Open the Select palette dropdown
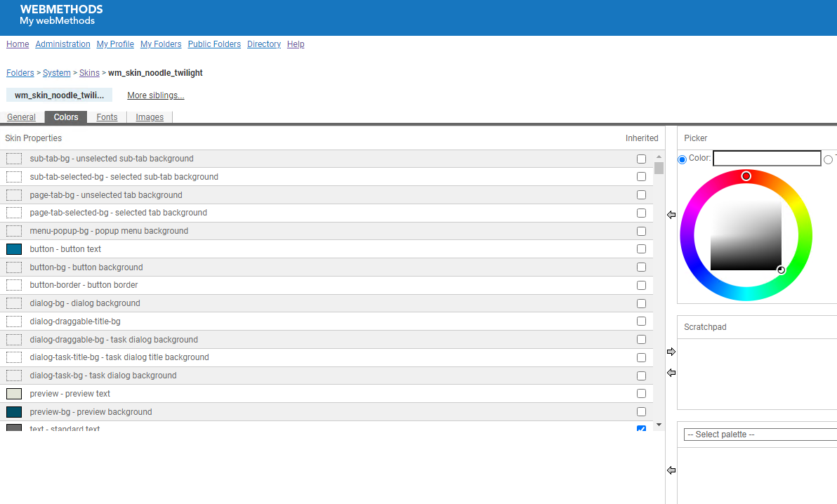This screenshot has width=837, height=504. [760, 435]
